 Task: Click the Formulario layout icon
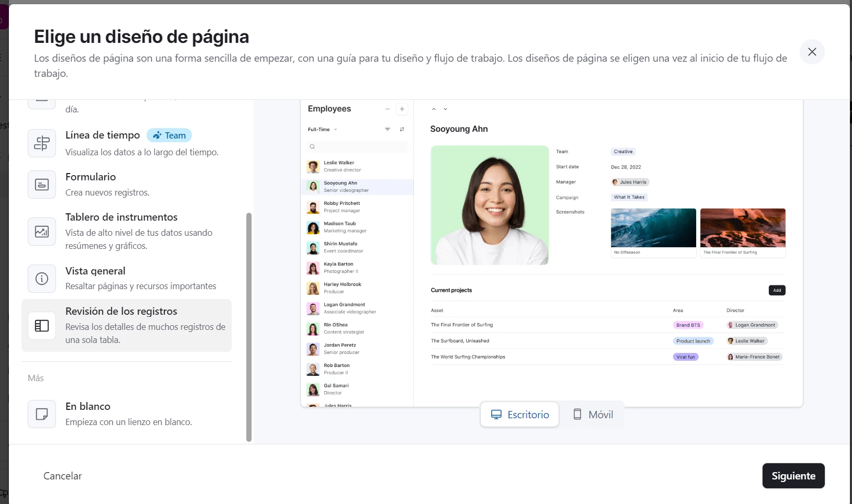pos(42,185)
